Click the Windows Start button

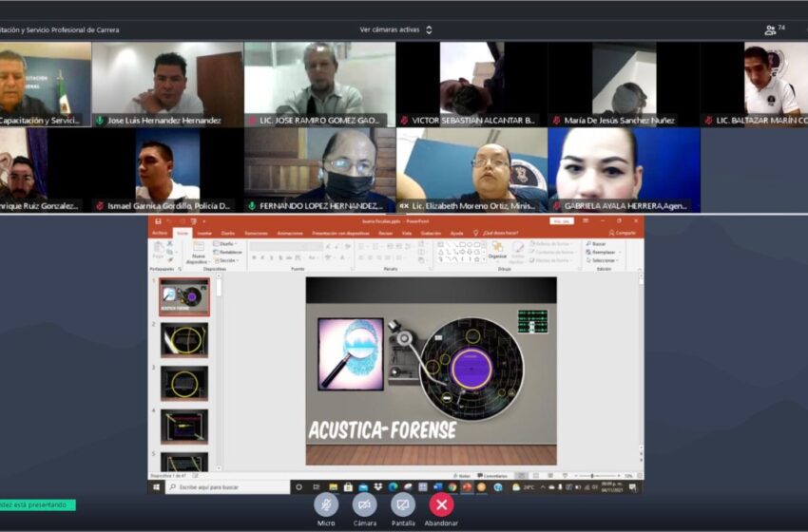pos(156,487)
